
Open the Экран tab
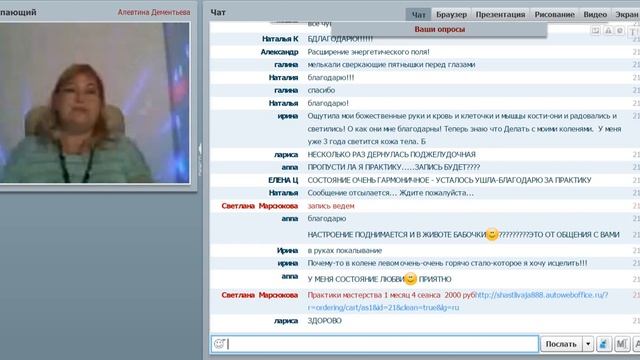(627, 15)
